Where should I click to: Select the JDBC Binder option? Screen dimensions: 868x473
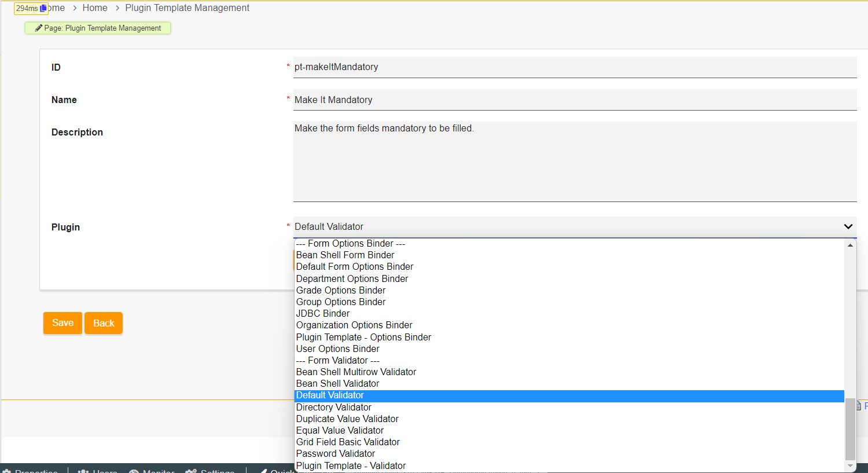click(x=569, y=314)
